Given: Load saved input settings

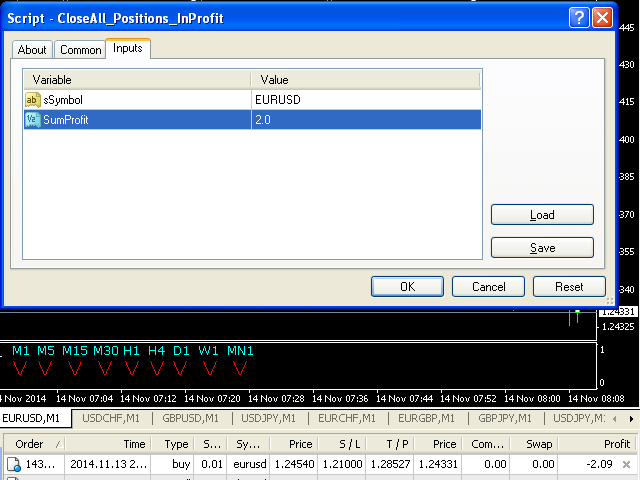Looking at the screenshot, I should 542,215.
